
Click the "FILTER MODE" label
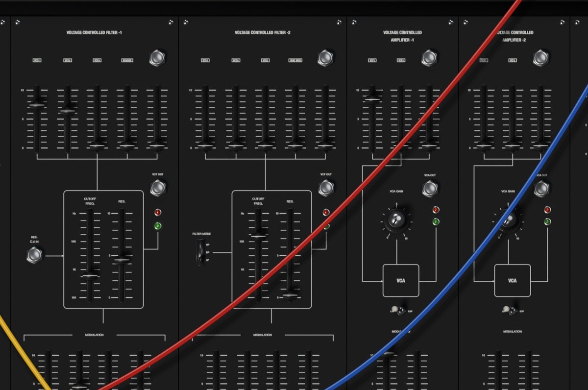coord(201,234)
